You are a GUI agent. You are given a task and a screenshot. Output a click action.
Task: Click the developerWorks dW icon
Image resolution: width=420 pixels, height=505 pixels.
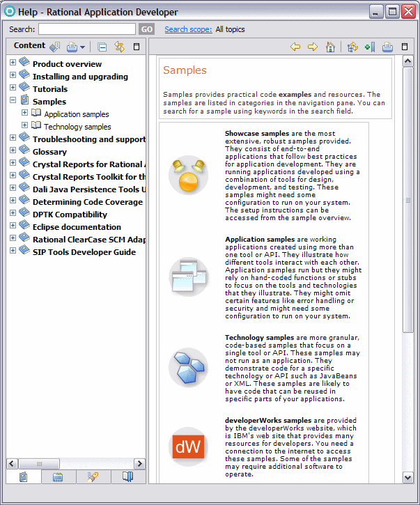189,446
